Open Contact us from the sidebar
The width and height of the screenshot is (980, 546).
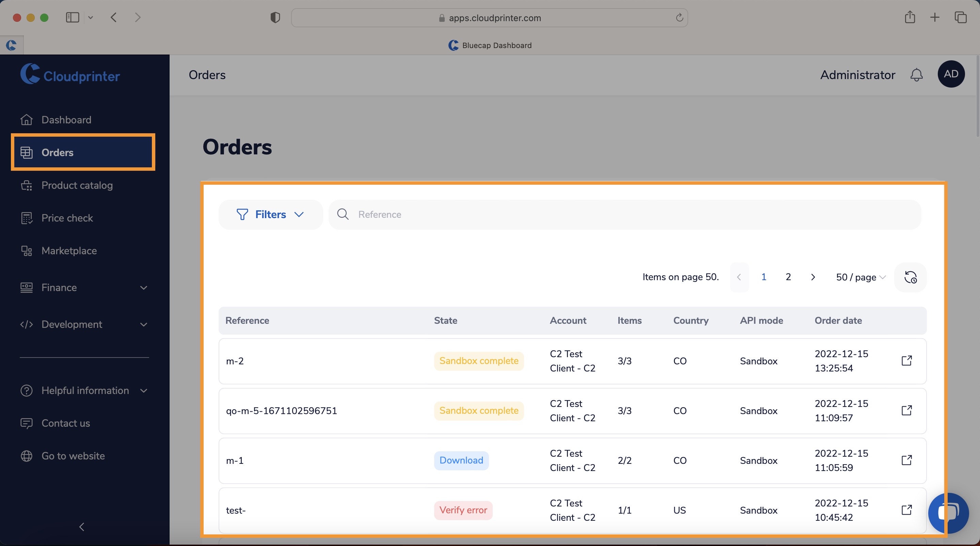click(x=65, y=423)
